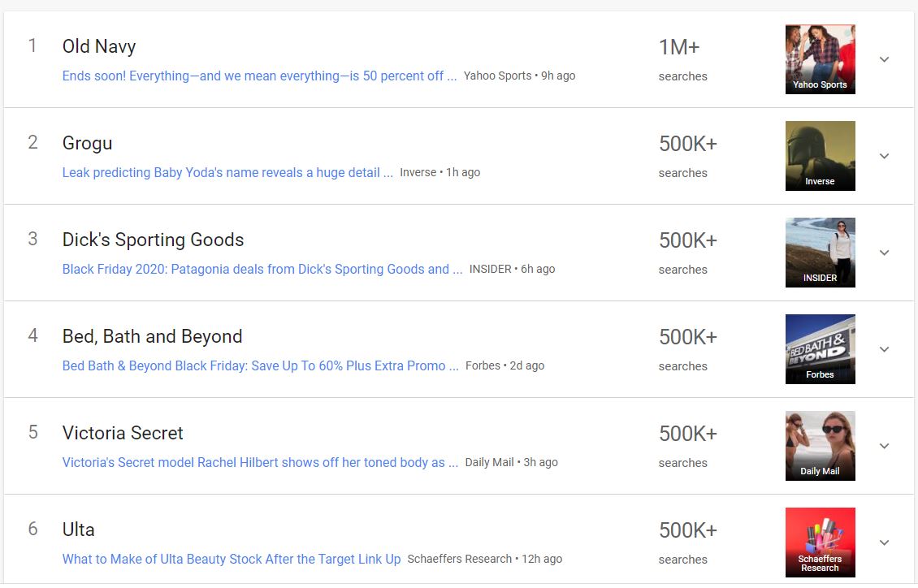Click '500K+' count in Bed, Bath and Beyond row

pos(688,337)
